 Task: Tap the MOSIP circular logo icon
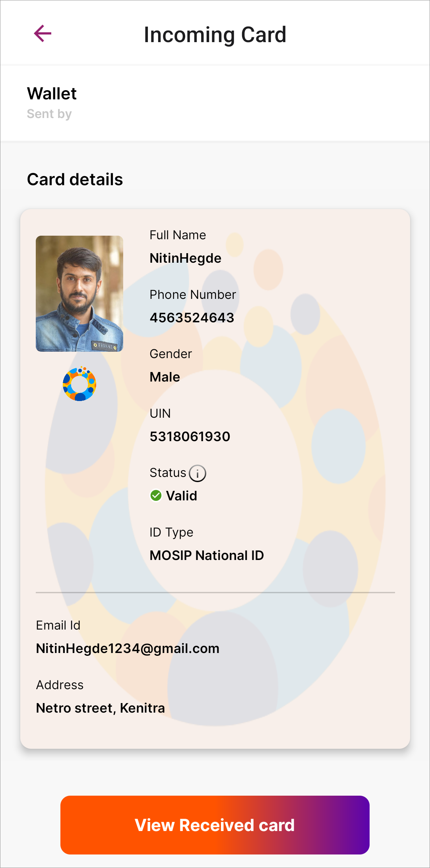pyautogui.click(x=79, y=384)
